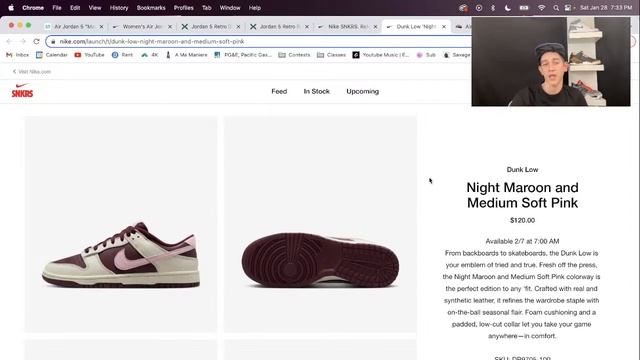Open the 4K bookmark
Image resolution: width=640 pixels, height=360 pixels.
[x=150, y=55]
